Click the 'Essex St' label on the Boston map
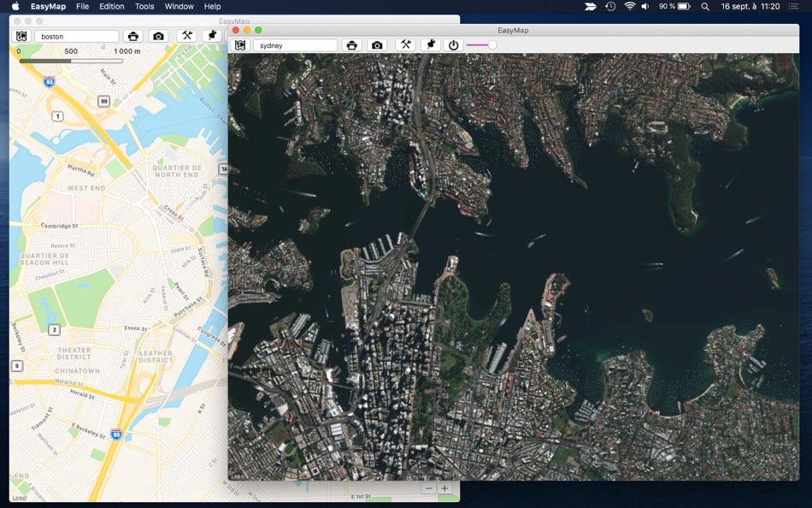Image resolution: width=812 pixels, height=508 pixels. tap(136, 328)
